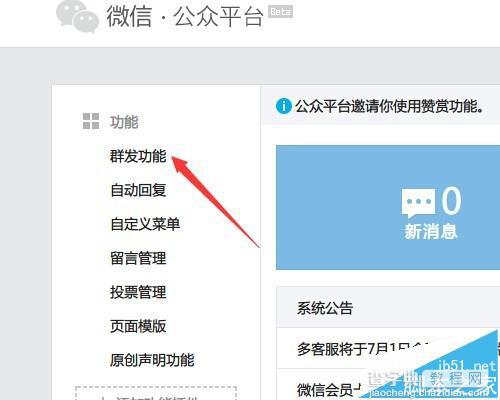Click the 功能 grid icon
The height and width of the screenshot is (400, 500).
click(91, 121)
